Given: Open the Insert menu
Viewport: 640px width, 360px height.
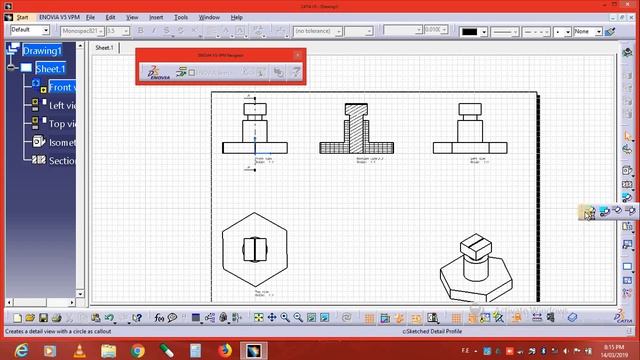Looking at the screenshot, I should click(x=156, y=17).
